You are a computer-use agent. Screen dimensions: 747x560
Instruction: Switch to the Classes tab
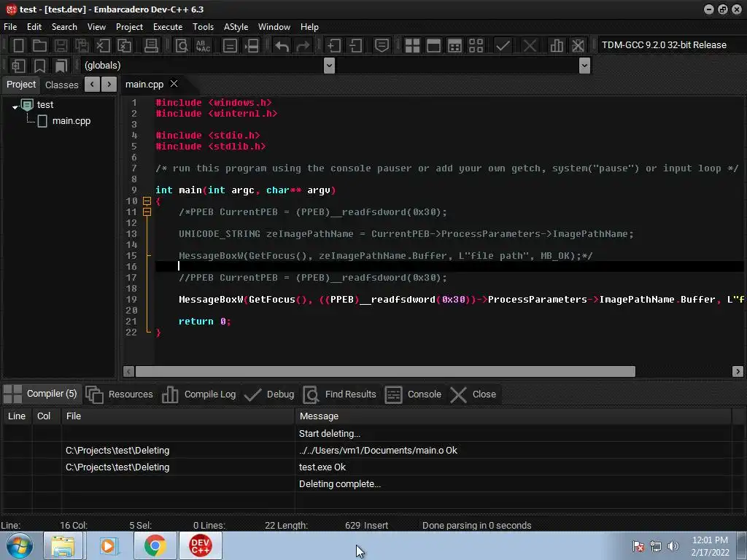tap(61, 85)
